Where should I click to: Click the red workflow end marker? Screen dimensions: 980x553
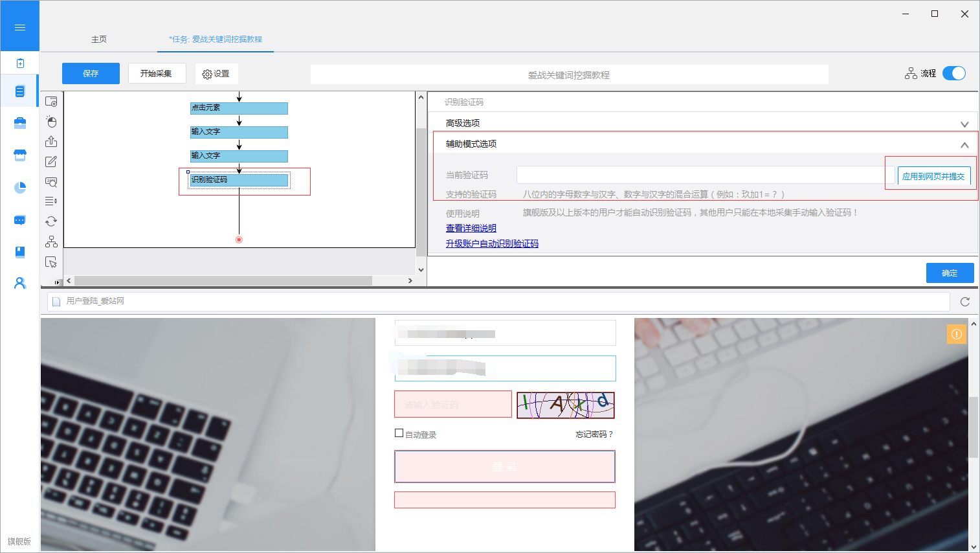239,240
